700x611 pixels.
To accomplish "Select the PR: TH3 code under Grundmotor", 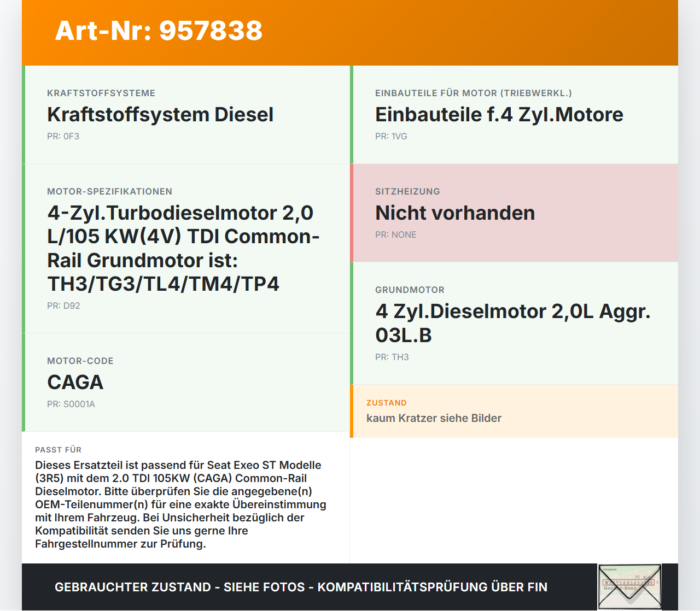I will point(392,357).
